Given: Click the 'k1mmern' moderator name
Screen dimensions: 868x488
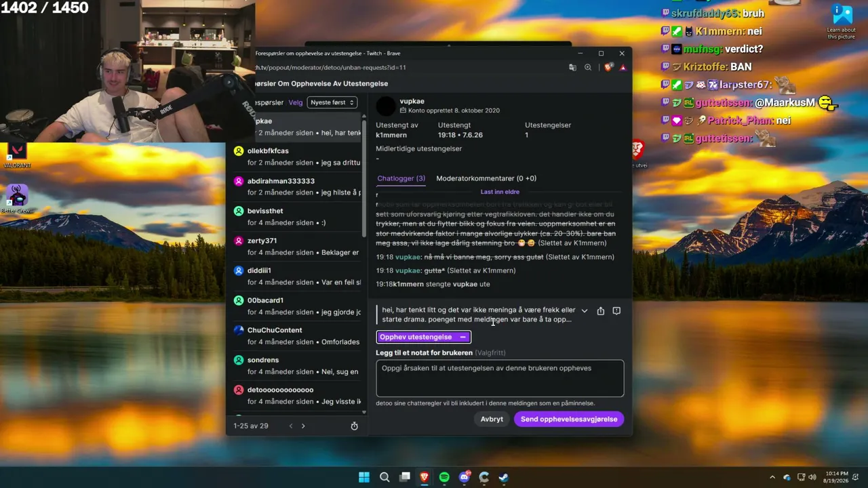Looking at the screenshot, I should click(x=391, y=135).
